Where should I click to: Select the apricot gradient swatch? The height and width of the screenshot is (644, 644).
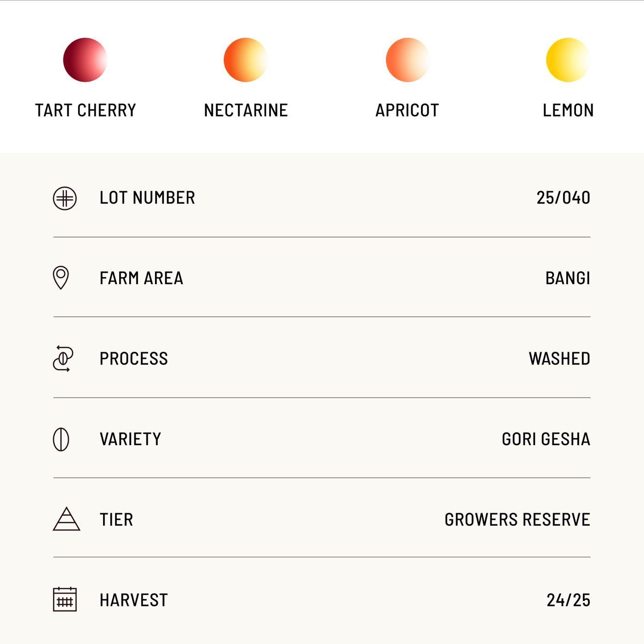click(x=408, y=60)
